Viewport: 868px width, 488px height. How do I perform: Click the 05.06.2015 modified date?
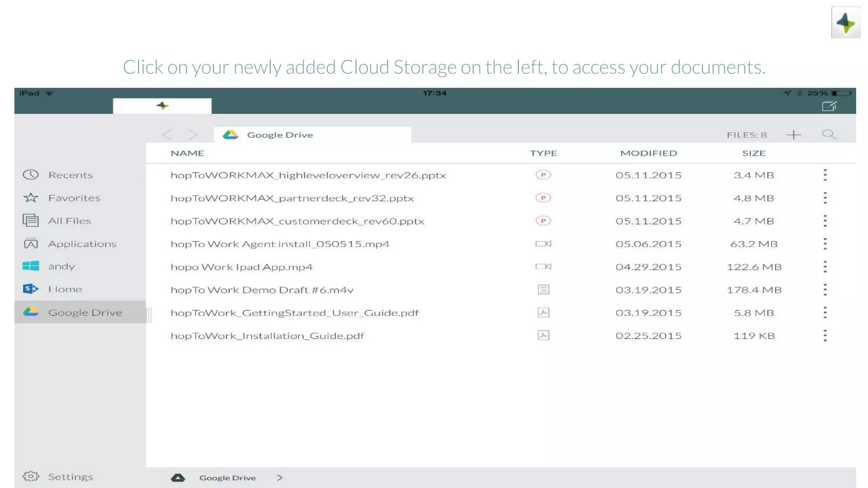pyautogui.click(x=648, y=244)
